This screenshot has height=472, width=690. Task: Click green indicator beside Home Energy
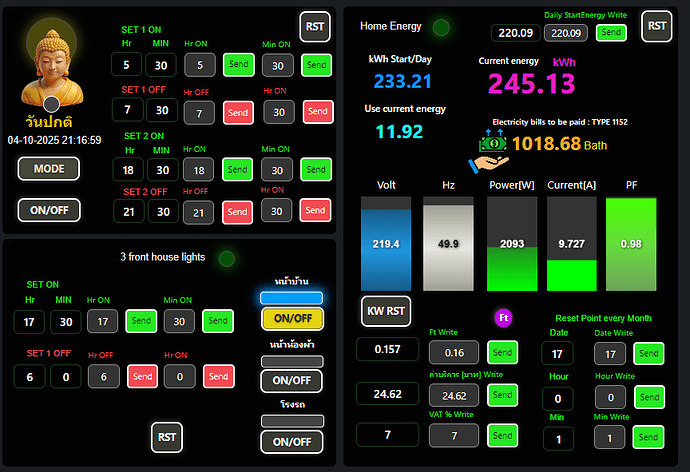(x=441, y=27)
